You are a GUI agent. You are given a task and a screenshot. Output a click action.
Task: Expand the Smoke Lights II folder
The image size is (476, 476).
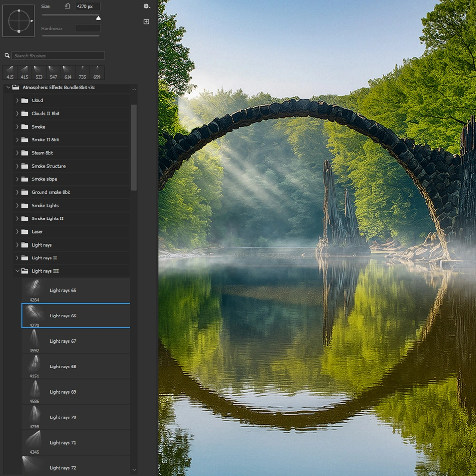[x=18, y=218]
